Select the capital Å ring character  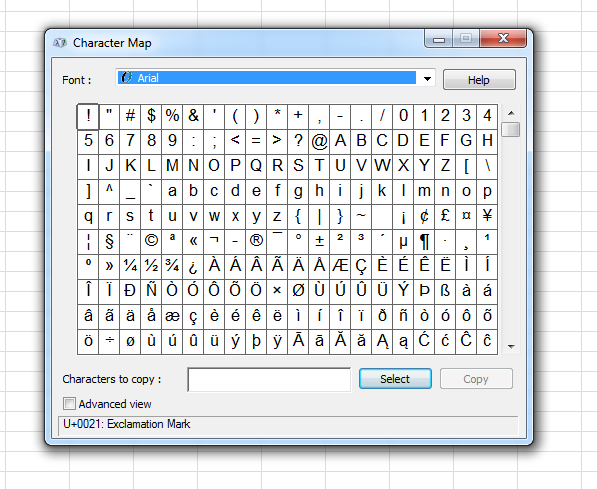coord(319,266)
